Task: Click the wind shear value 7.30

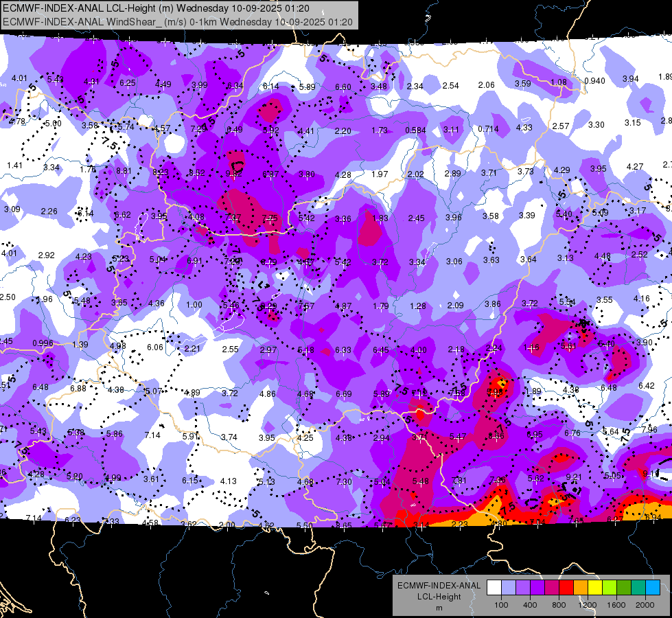Action: click(344, 481)
